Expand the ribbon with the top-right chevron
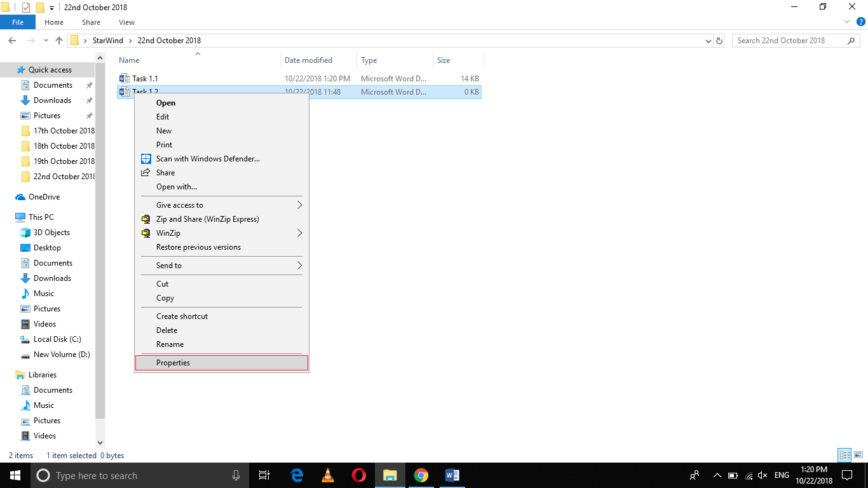 (846, 22)
